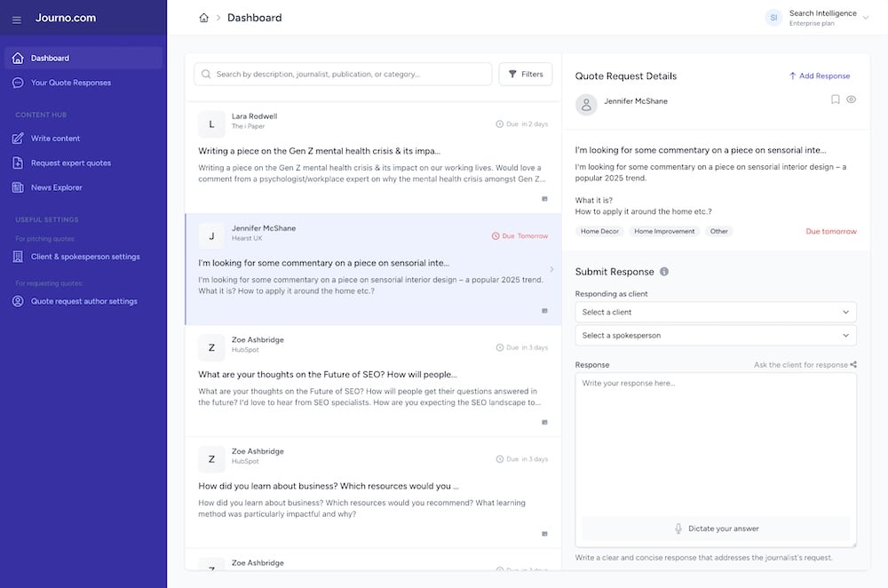
Task: Toggle the eye visibility icon
Action: tap(851, 100)
